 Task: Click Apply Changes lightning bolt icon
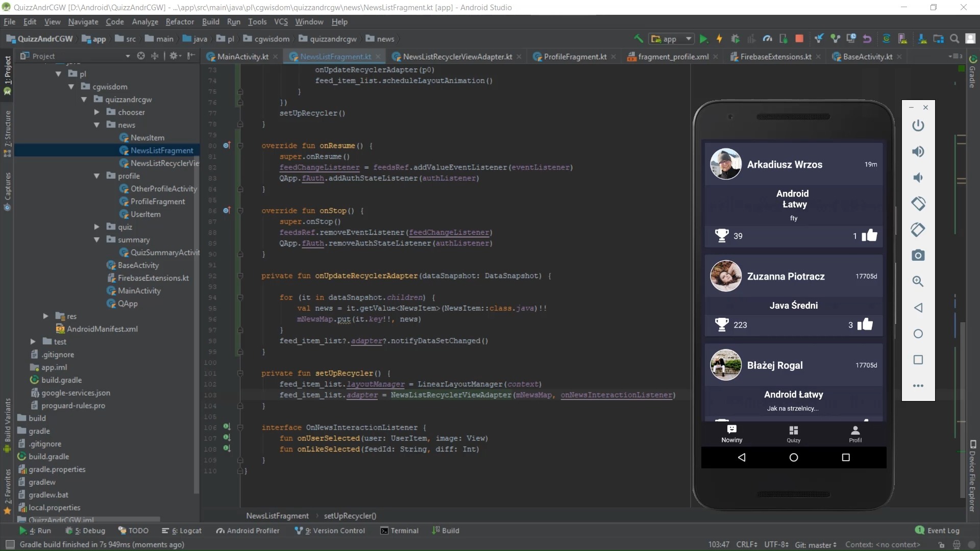pyautogui.click(x=719, y=39)
